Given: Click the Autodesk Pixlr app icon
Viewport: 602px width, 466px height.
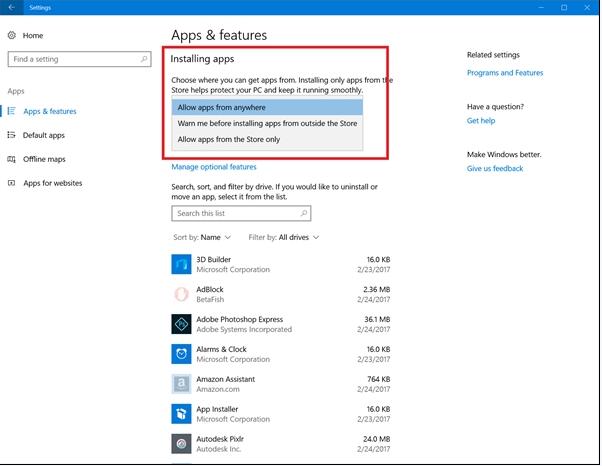Looking at the screenshot, I should [x=181, y=444].
